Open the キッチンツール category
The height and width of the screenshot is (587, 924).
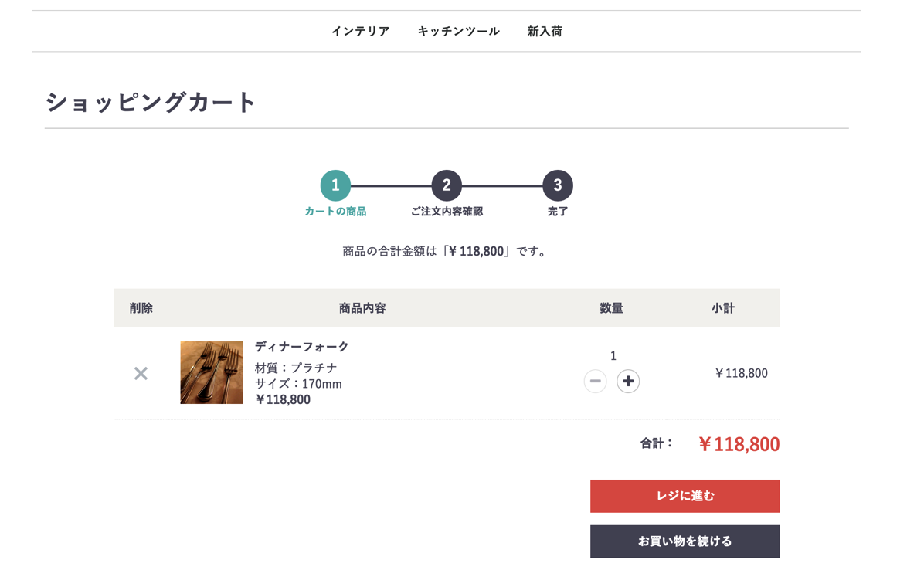click(x=457, y=31)
